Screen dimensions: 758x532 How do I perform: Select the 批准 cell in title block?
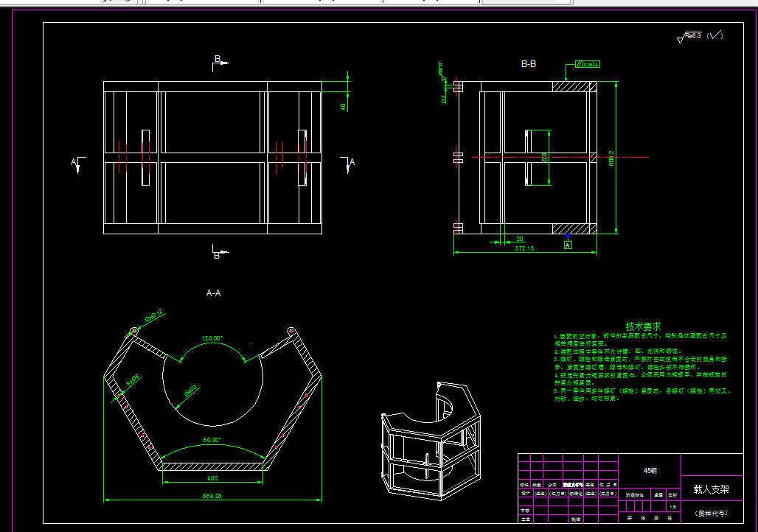tap(575, 519)
